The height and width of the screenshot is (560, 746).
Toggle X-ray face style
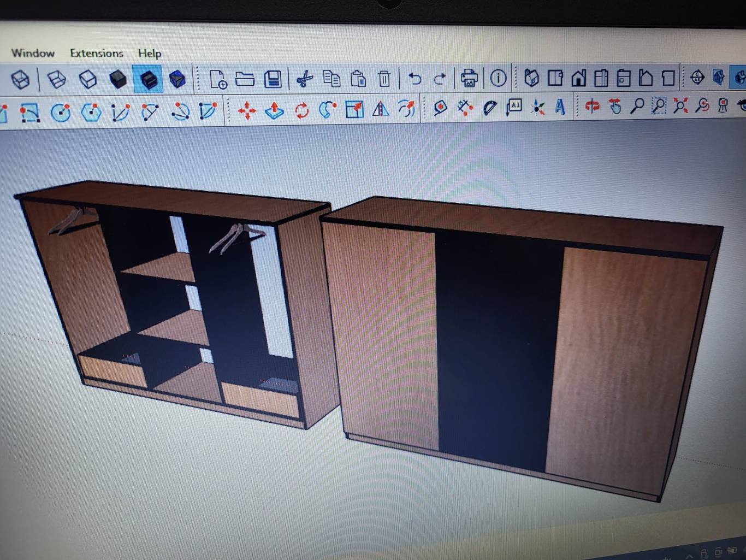tap(20, 80)
